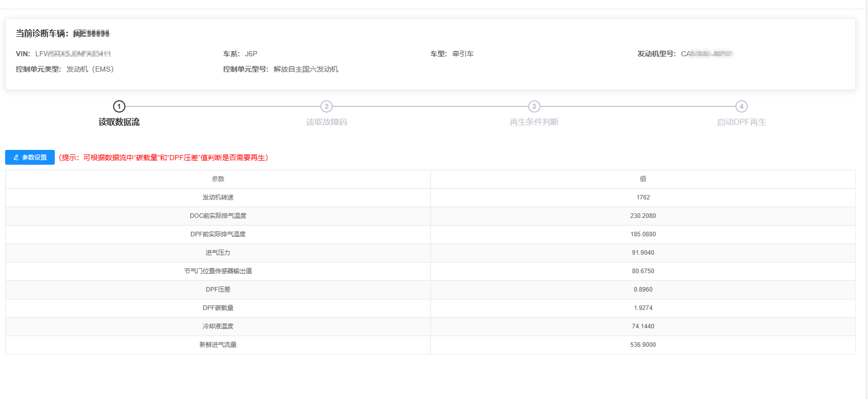Image resolution: width=868 pixels, height=399 pixels.
Task: Click step 4 circle icon
Action: tap(741, 106)
